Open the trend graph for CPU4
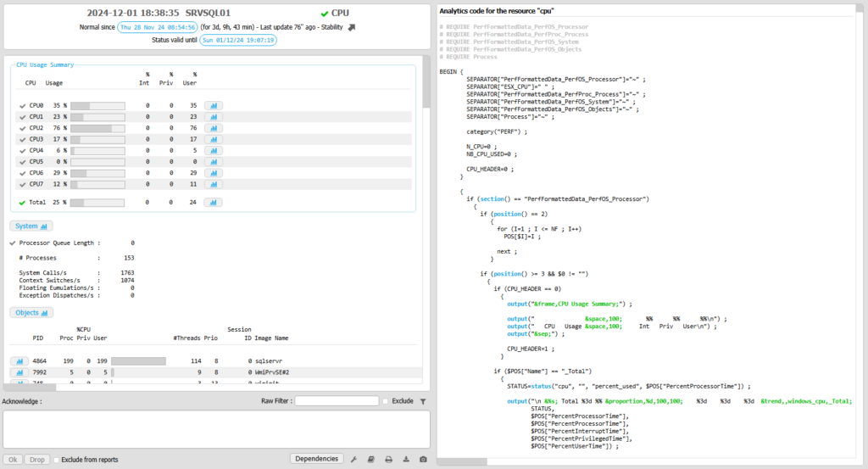The height and width of the screenshot is (469, 868). pyautogui.click(x=213, y=151)
